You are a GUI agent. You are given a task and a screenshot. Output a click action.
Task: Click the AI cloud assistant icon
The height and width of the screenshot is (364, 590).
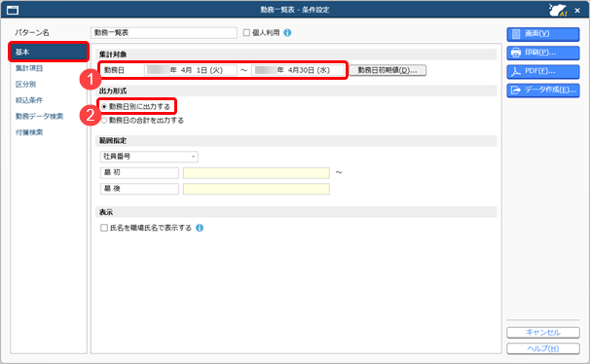click(x=558, y=10)
